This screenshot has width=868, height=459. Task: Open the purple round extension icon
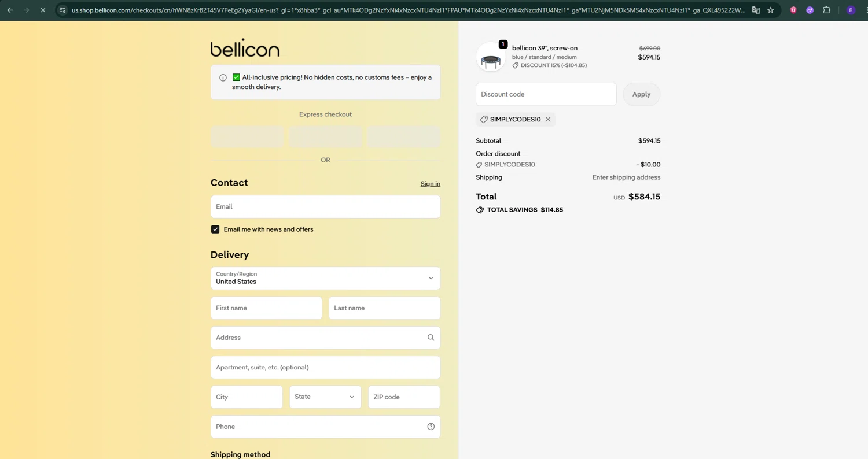coord(810,10)
